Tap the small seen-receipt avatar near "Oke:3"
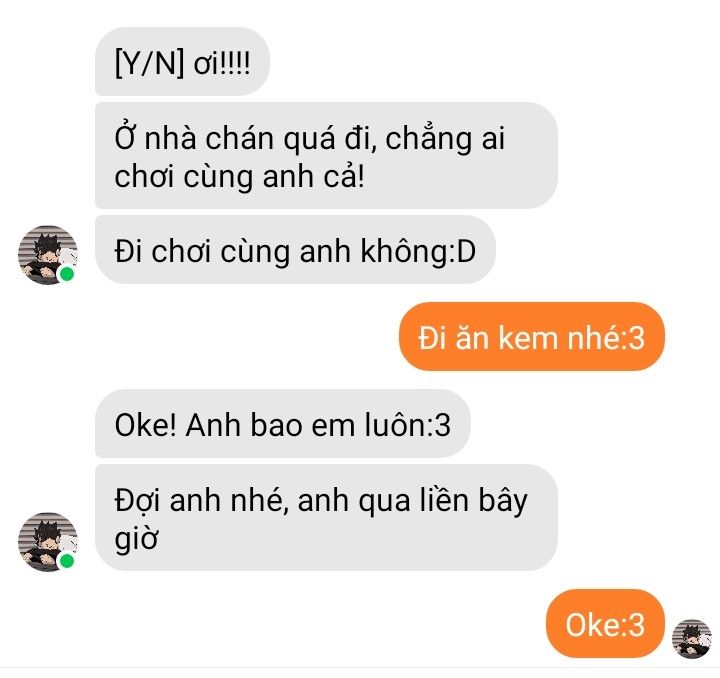Image resolution: width=720 pixels, height=678 pixels. pyautogui.click(x=692, y=639)
